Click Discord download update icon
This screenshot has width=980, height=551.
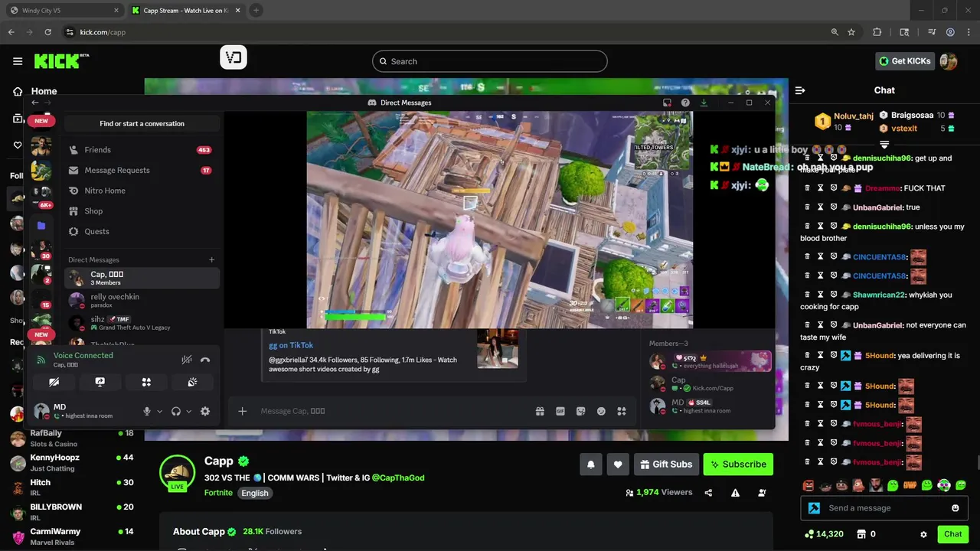pos(704,103)
